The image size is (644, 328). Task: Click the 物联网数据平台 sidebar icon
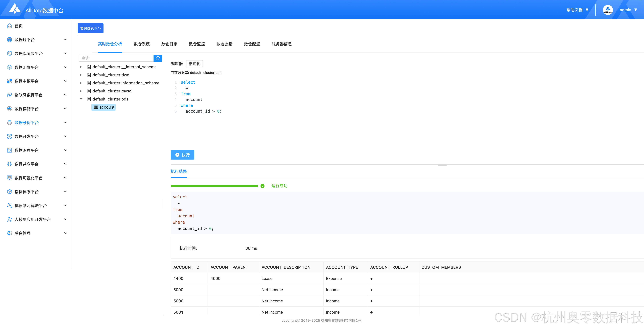(x=9, y=95)
